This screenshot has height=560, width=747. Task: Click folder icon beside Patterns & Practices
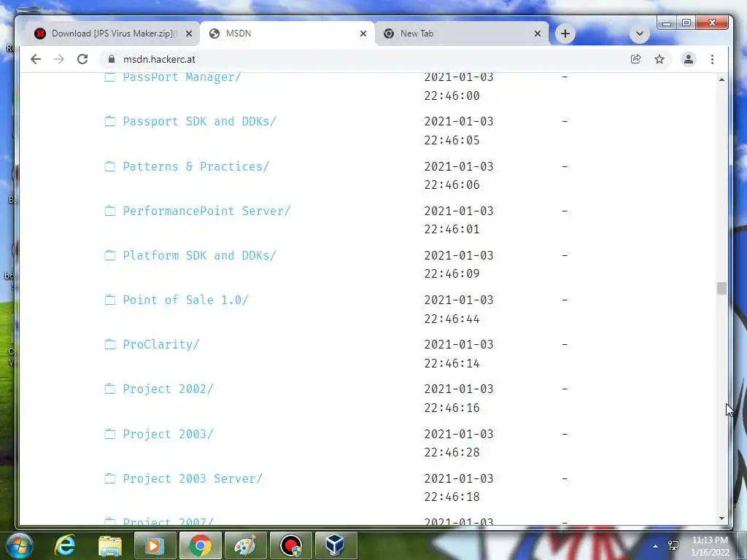tap(110, 166)
